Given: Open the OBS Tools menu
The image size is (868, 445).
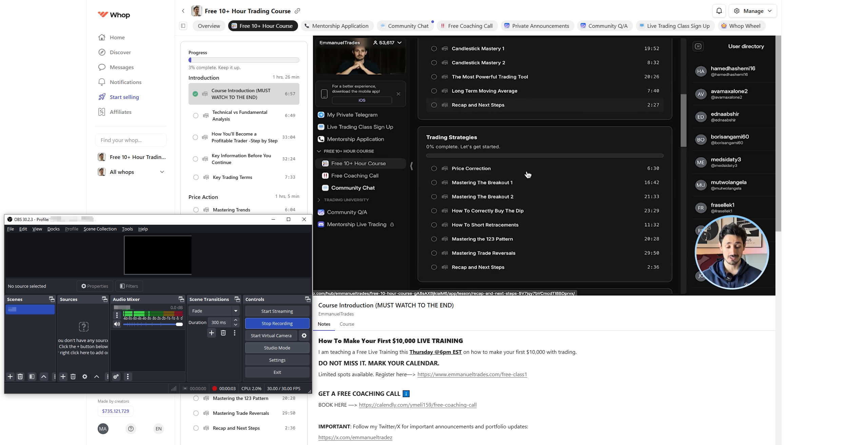Looking at the screenshot, I should [127, 229].
